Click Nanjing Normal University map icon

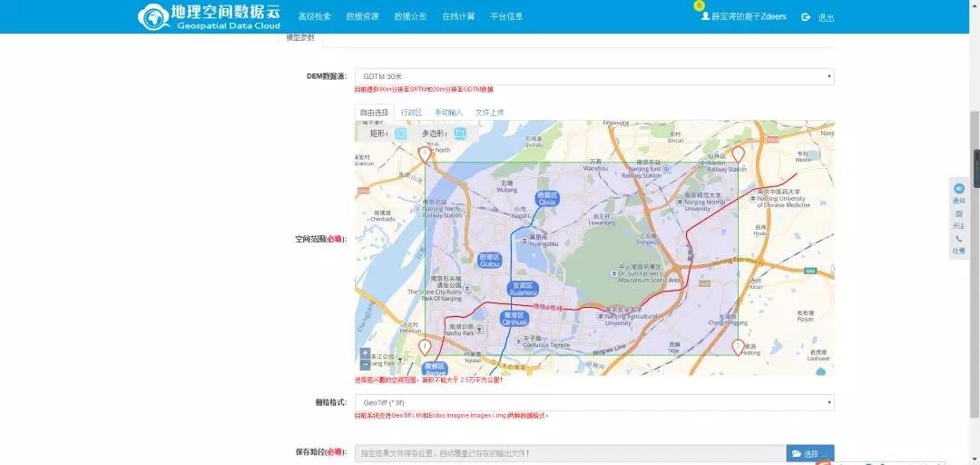[x=680, y=201]
